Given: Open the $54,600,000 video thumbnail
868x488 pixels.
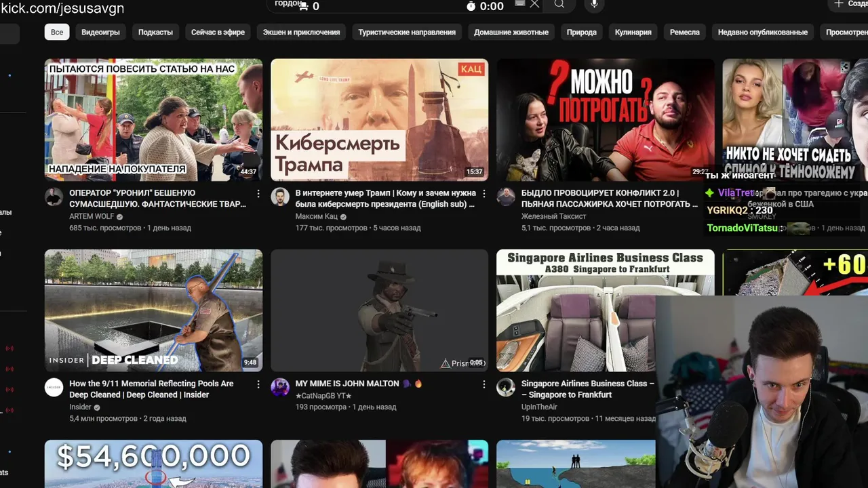Looking at the screenshot, I should click(x=153, y=464).
